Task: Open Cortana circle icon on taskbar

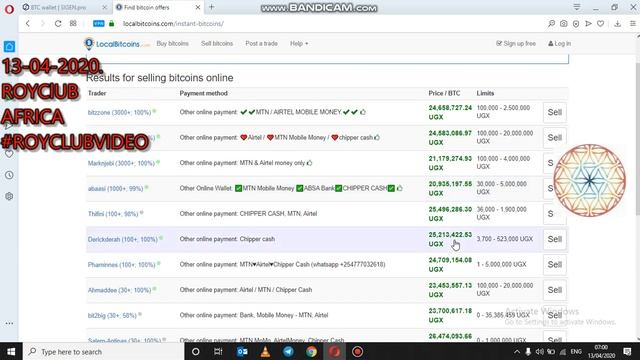Action: [196, 351]
